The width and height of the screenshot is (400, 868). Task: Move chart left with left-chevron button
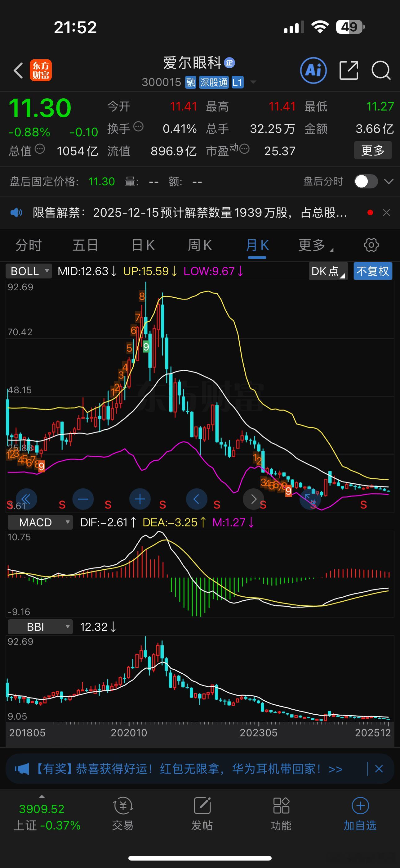197,499
